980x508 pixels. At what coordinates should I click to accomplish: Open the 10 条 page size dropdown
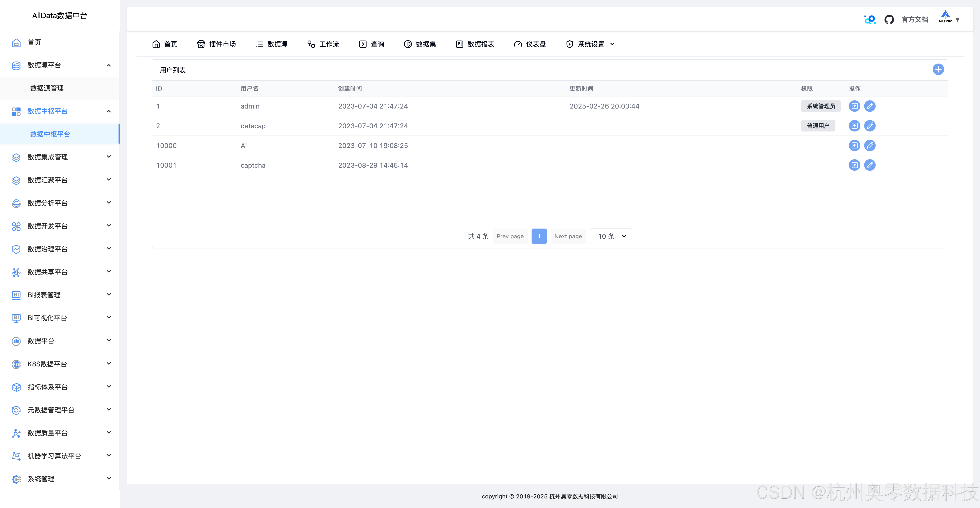[611, 236]
